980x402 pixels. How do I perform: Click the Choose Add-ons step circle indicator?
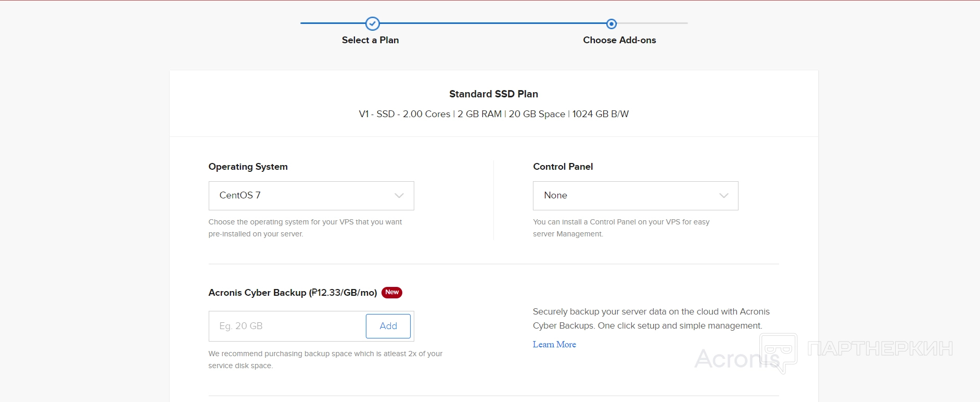tap(612, 23)
